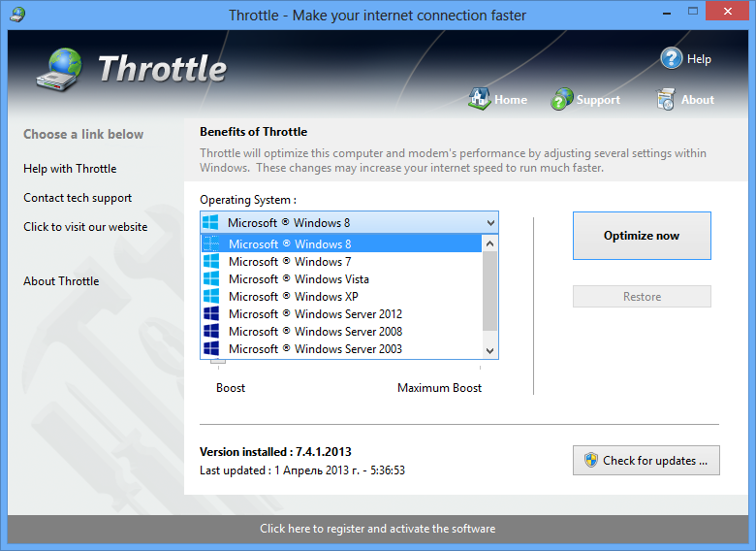Open Contact tech support link
Viewport: 756px width, 551px height.
78,198
